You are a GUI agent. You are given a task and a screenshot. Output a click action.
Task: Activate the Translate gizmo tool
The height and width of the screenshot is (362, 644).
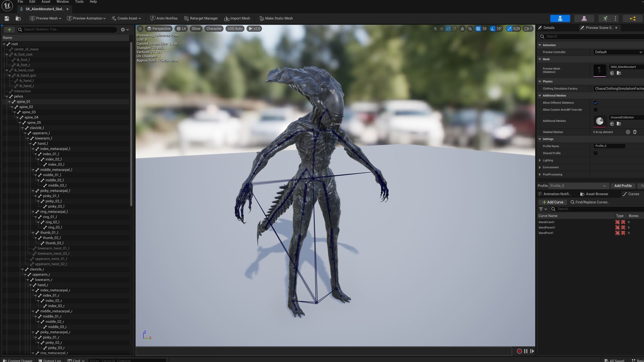coord(442,29)
